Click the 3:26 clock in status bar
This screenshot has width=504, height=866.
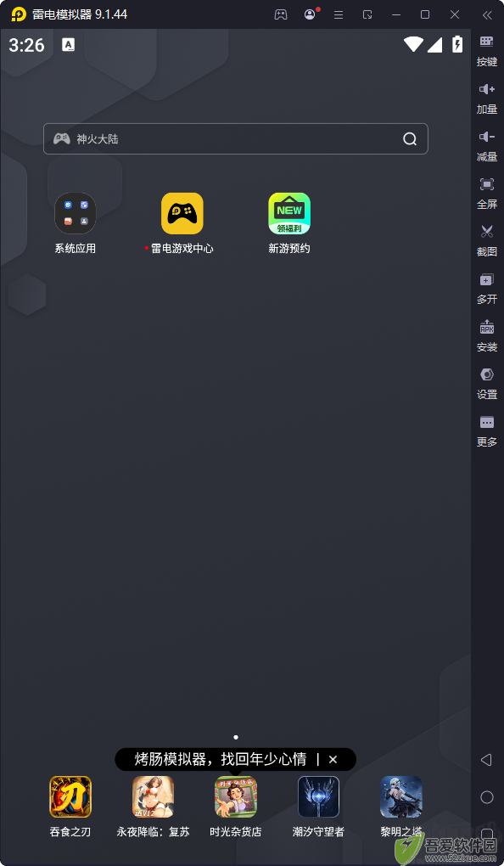click(x=26, y=45)
